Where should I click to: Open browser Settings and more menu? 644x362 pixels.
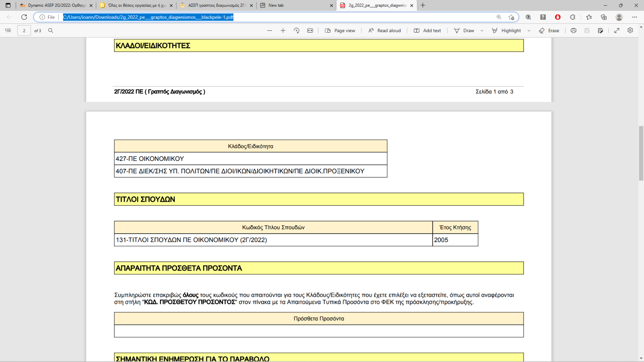[634, 17]
